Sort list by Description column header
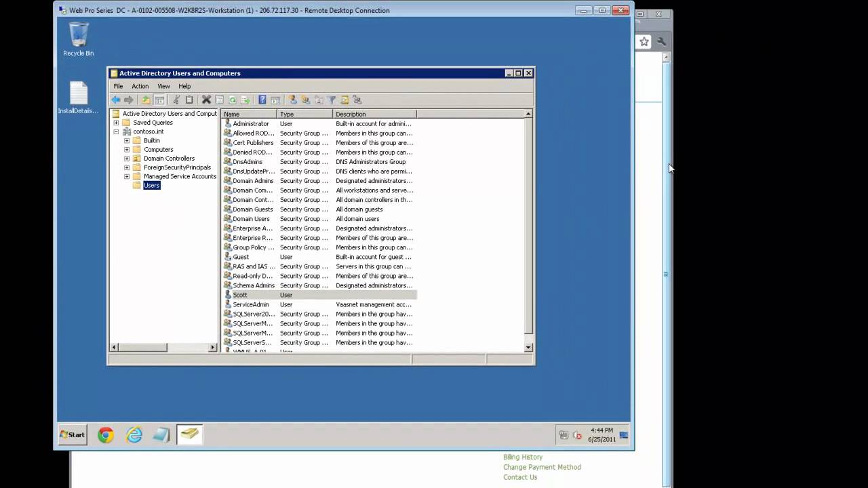The width and height of the screenshot is (868, 488). 374,114
